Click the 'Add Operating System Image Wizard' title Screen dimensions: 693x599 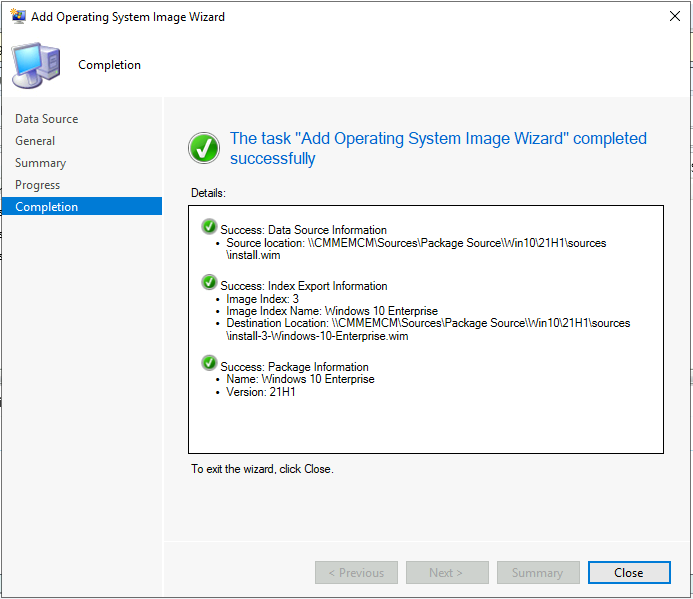128,17
